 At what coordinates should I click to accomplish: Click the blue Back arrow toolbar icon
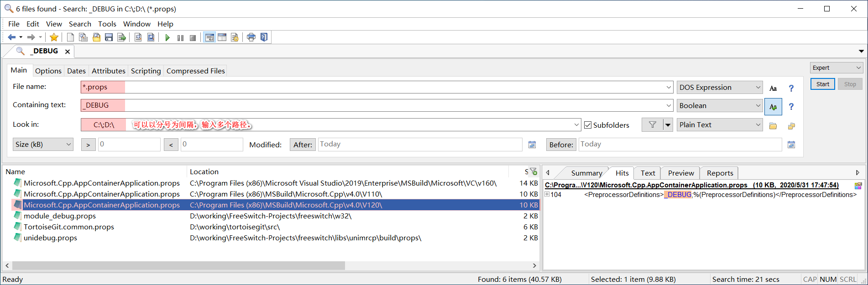click(12, 37)
